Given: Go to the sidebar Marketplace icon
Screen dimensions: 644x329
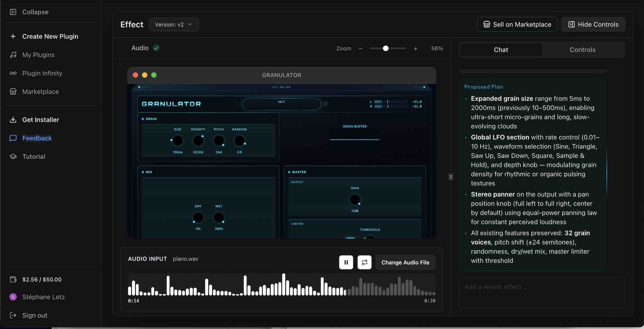Looking at the screenshot, I should tap(13, 92).
